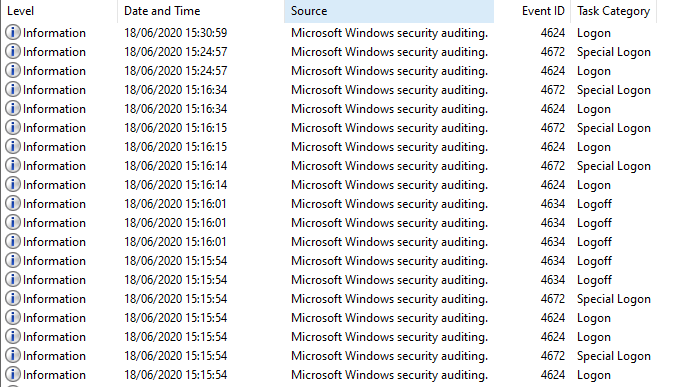The height and width of the screenshot is (387, 675).
Task: Click the info icon of the 15:24:57 Logon event 4624
Action: [13, 71]
